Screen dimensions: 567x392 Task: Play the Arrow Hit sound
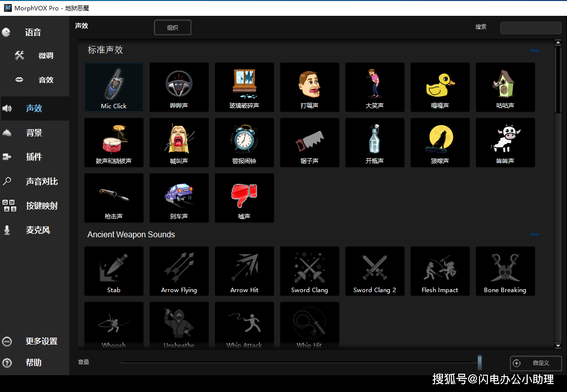point(244,271)
